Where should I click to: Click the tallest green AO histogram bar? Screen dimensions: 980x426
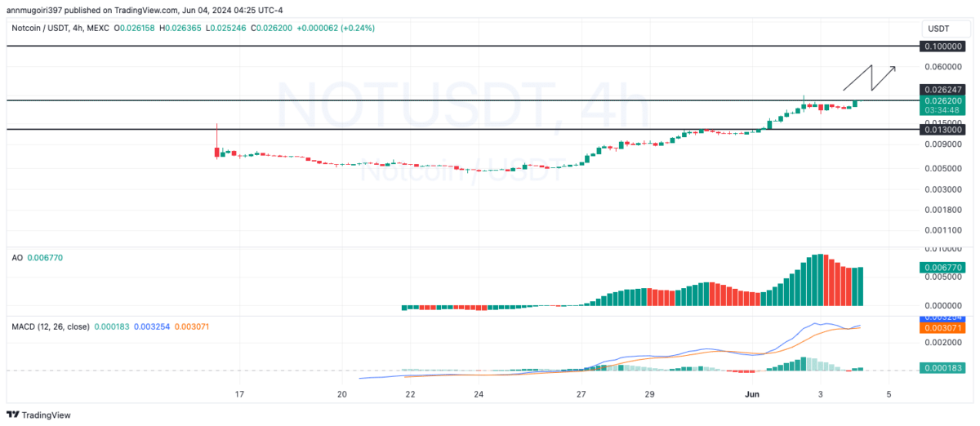coord(821,280)
